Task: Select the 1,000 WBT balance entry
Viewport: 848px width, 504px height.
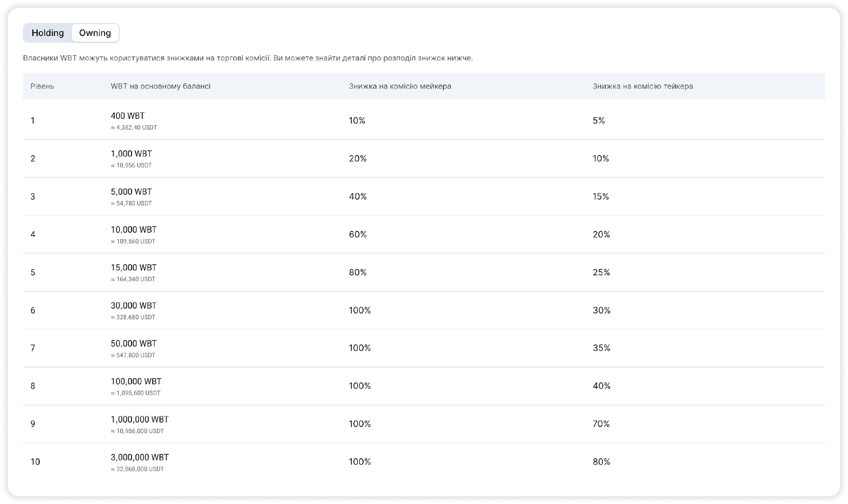Action: [131, 154]
